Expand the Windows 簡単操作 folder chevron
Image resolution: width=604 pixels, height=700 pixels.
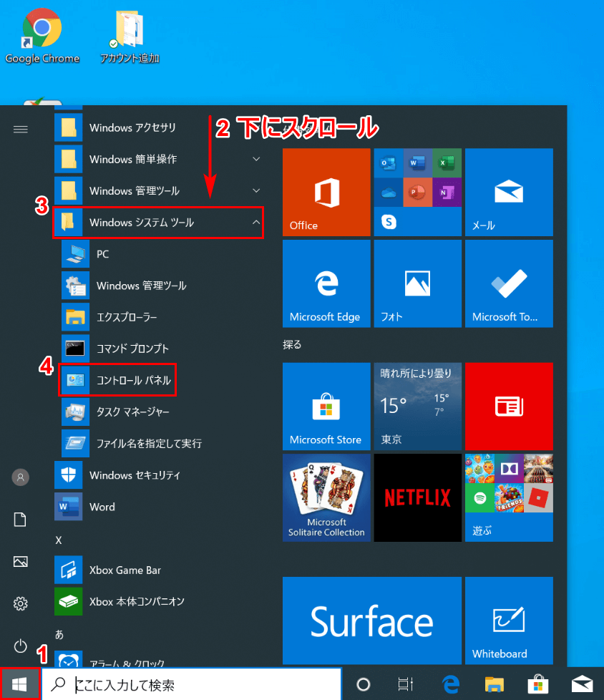(x=256, y=159)
